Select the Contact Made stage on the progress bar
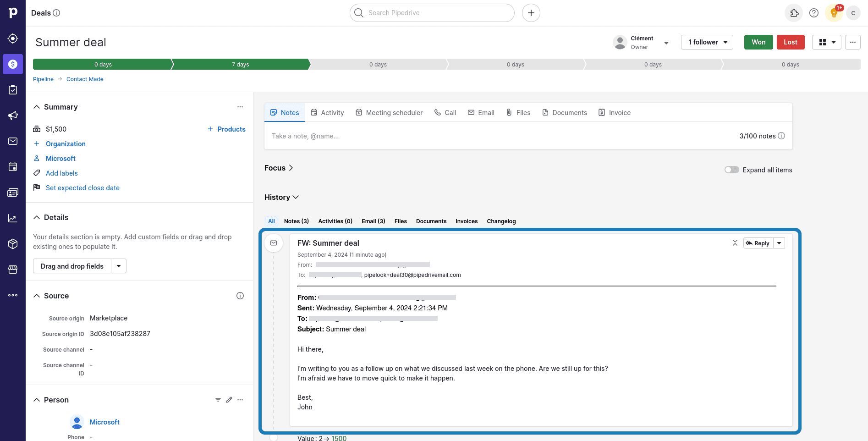Image resolution: width=868 pixels, height=441 pixels. tap(241, 64)
